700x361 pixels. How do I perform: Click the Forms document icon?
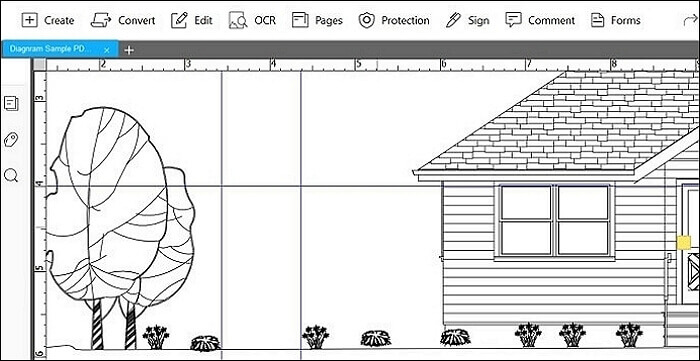[597, 20]
